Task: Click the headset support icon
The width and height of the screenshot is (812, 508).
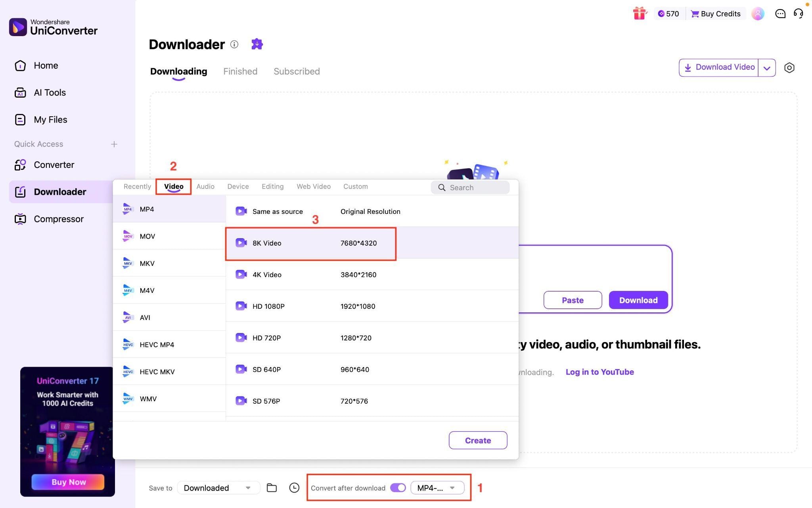Action: click(798, 13)
